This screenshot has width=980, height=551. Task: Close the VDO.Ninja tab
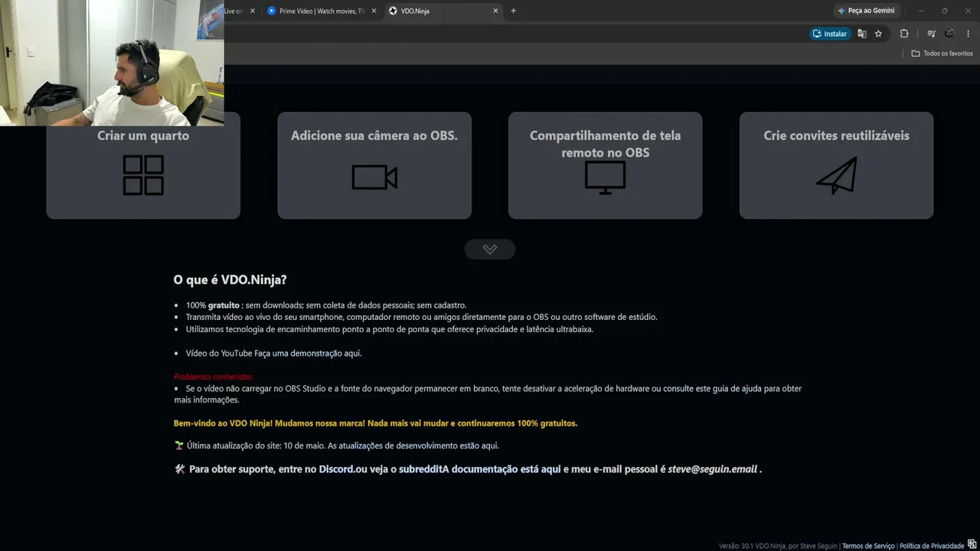click(495, 11)
